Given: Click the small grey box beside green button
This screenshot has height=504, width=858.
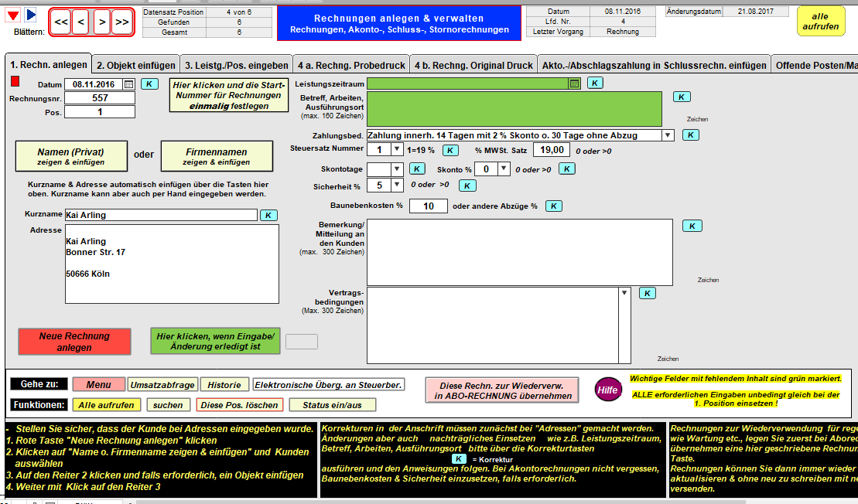Looking at the screenshot, I should (302, 342).
